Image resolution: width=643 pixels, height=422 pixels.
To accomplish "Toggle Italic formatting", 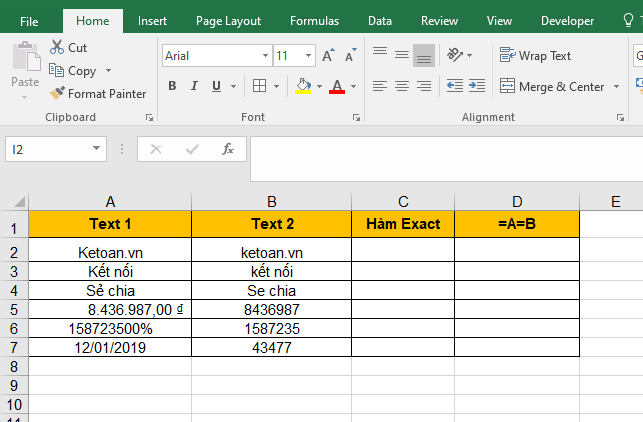I will 194,86.
